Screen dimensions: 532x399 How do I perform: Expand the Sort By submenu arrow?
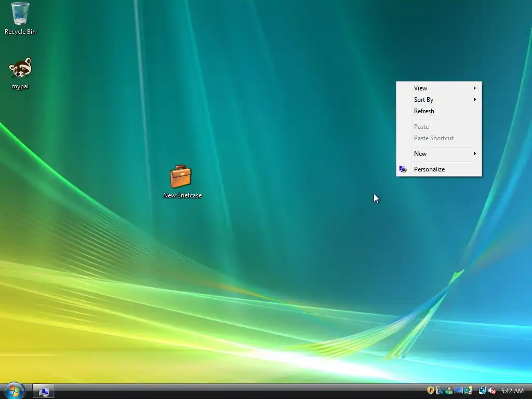(475, 100)
